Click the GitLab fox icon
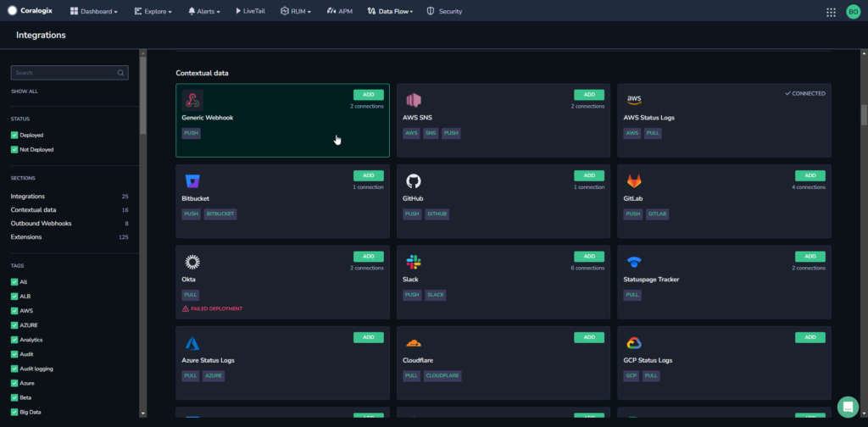 click(634, 180)
